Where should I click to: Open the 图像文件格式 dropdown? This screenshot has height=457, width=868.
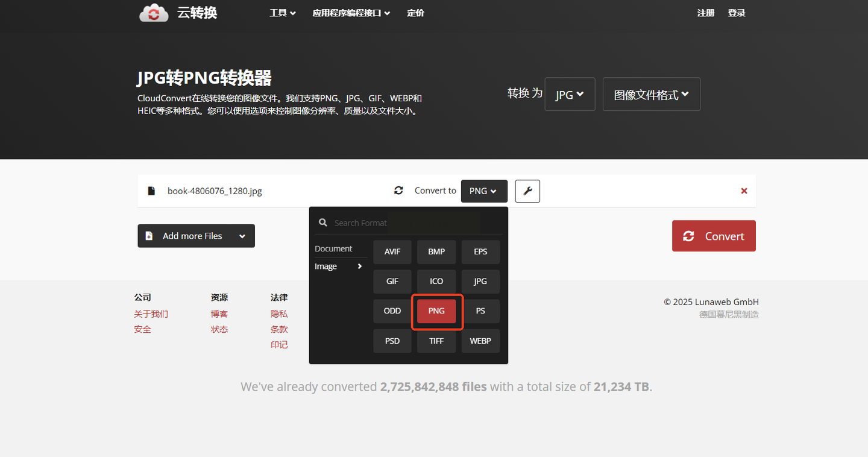point(652,94)
